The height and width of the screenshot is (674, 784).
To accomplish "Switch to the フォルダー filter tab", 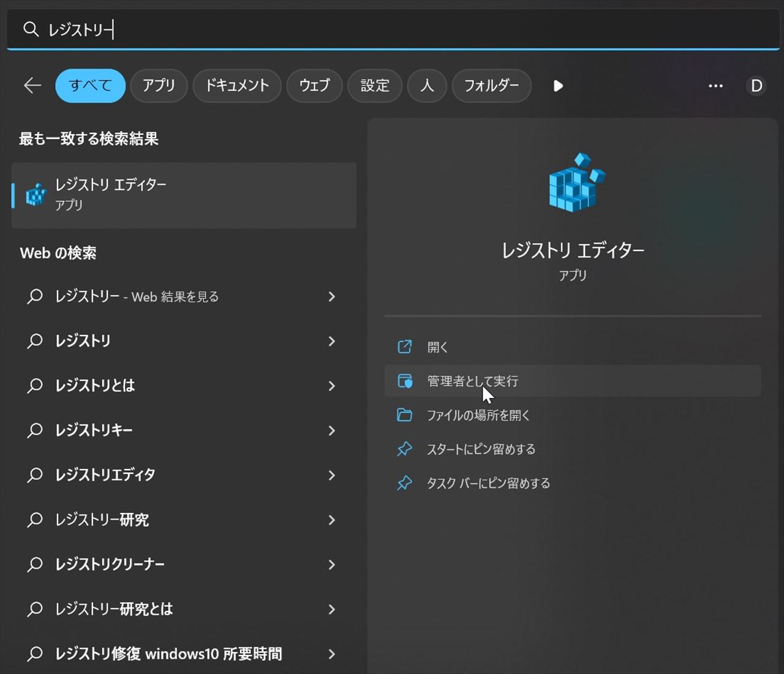I will point(491,86).
